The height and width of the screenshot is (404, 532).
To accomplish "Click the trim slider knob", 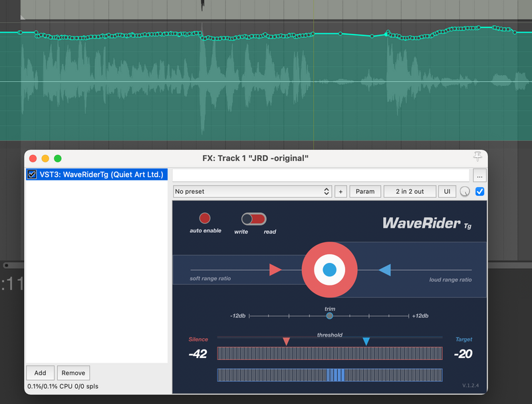I will tap(330, 315).
